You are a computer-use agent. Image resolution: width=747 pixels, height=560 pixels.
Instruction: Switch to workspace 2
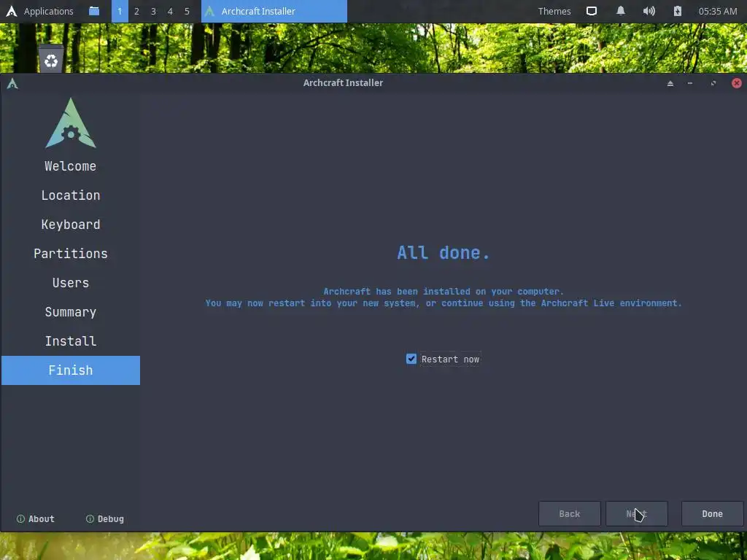(x=136, y=11)
